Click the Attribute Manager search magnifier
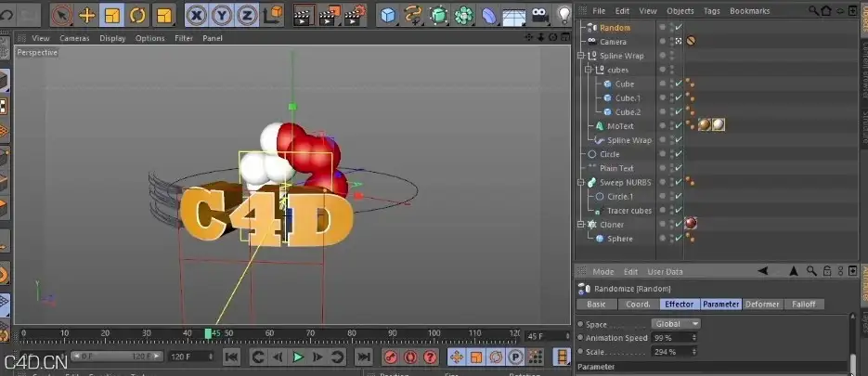Image resolution: width=868 pixels, height=376 pixels. (811, 271)
